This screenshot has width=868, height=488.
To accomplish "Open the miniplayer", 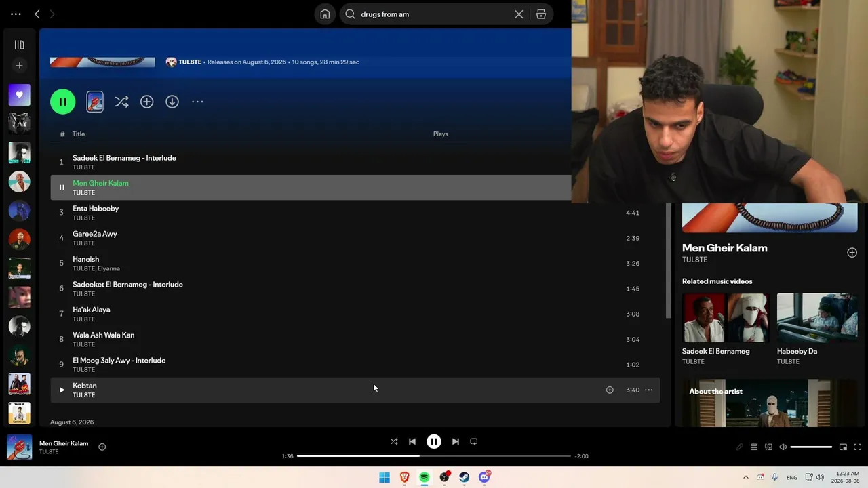I will pos(843,447).
